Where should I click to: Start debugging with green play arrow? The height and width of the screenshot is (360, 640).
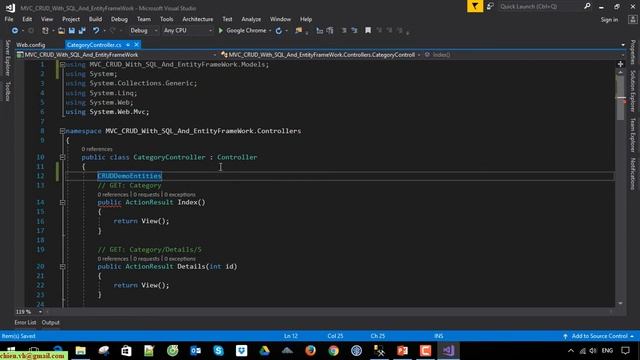(221, 31)
